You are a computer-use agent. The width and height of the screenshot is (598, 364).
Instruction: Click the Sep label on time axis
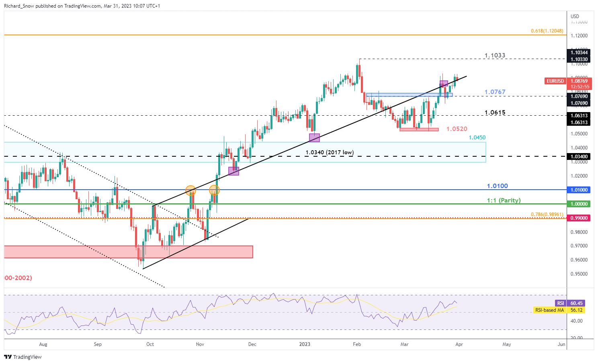tap(98, 344)
